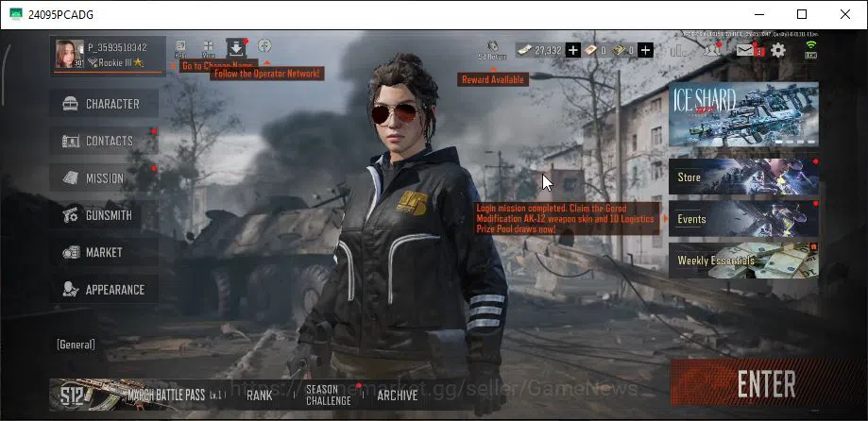Maximize the 24095PCADG window
Viewport: 868px width, 421px height.
802,14
